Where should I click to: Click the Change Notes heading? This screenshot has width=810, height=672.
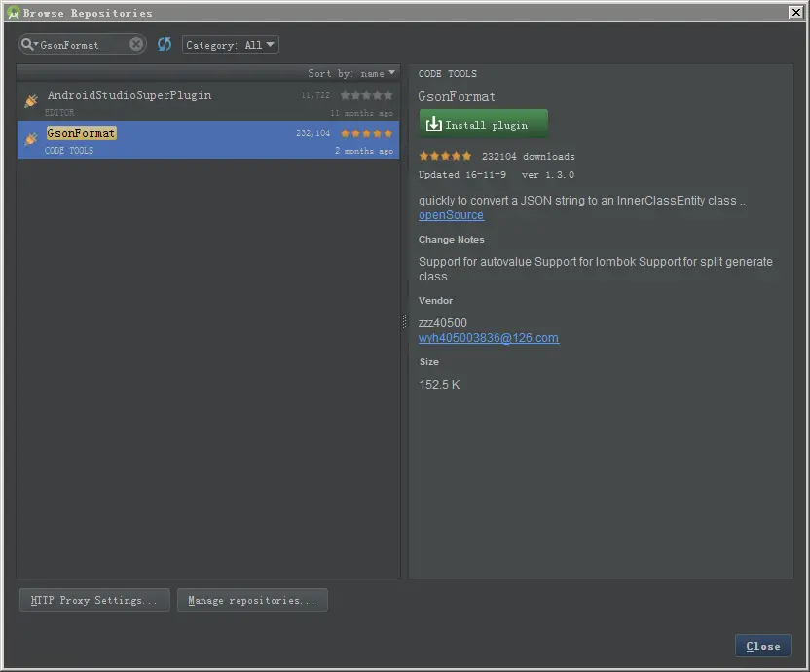click(452, 240)
